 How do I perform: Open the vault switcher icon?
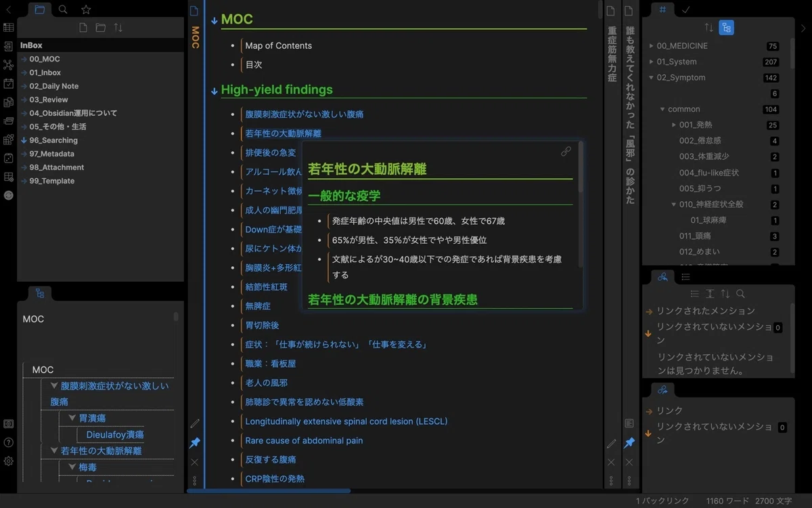[x=8, y=423]
